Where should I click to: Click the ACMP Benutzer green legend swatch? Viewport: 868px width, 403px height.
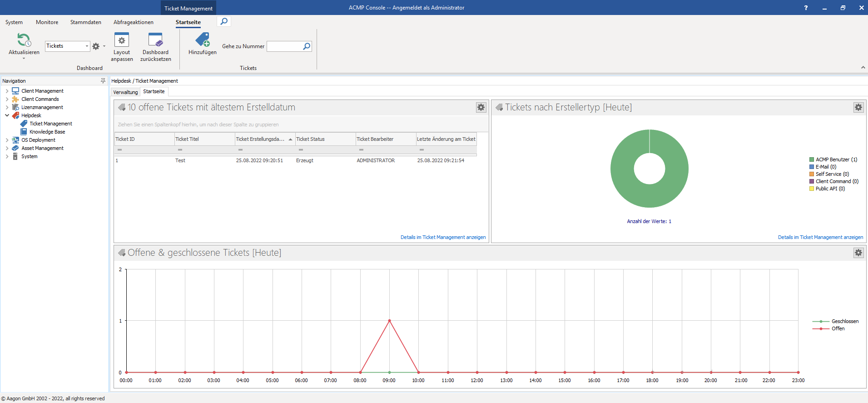click(812, 159)
